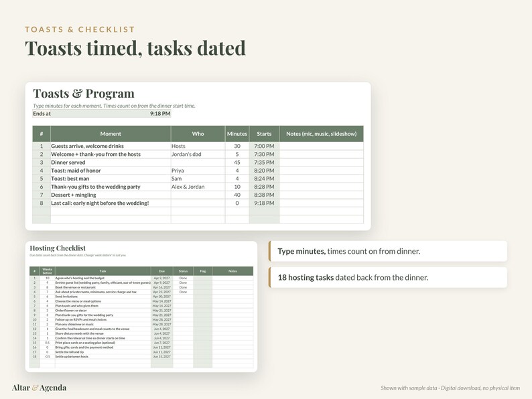Click the 'Apr 30, 2027' due date cell

click(x=162, y=297)
